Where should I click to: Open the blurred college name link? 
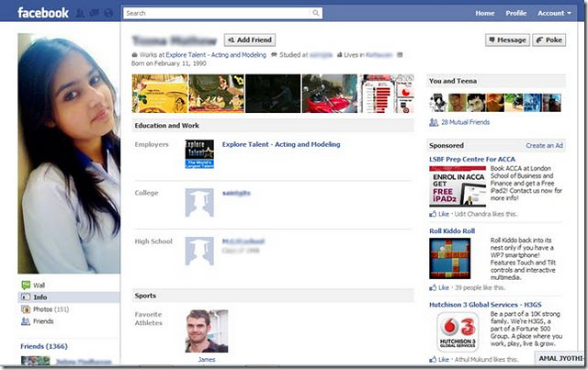coord(236,193)
